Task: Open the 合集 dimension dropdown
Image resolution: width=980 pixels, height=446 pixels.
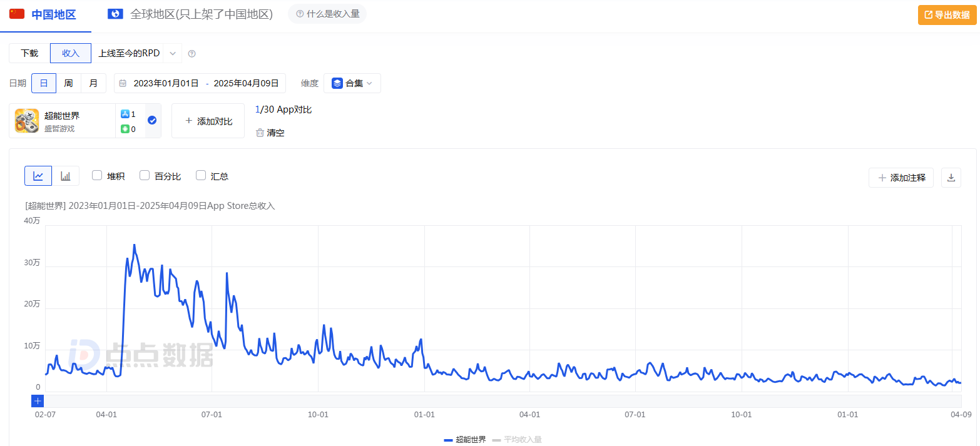Action: [352, 83]
